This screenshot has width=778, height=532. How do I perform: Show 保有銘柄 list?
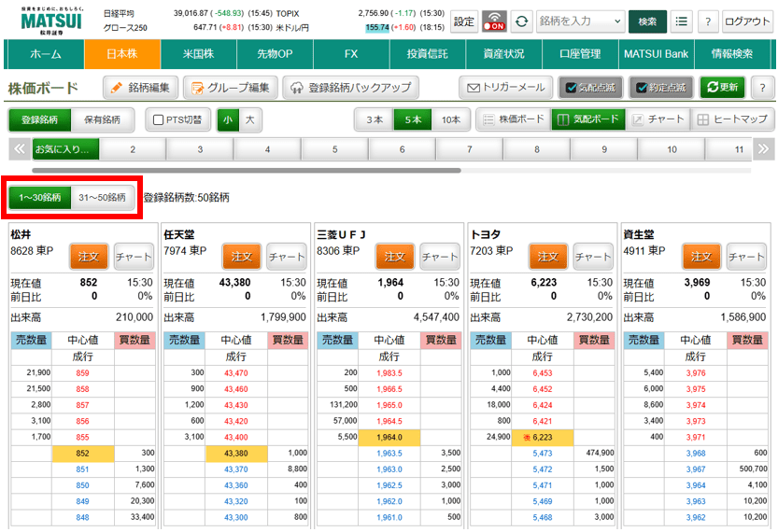point(102,120)
